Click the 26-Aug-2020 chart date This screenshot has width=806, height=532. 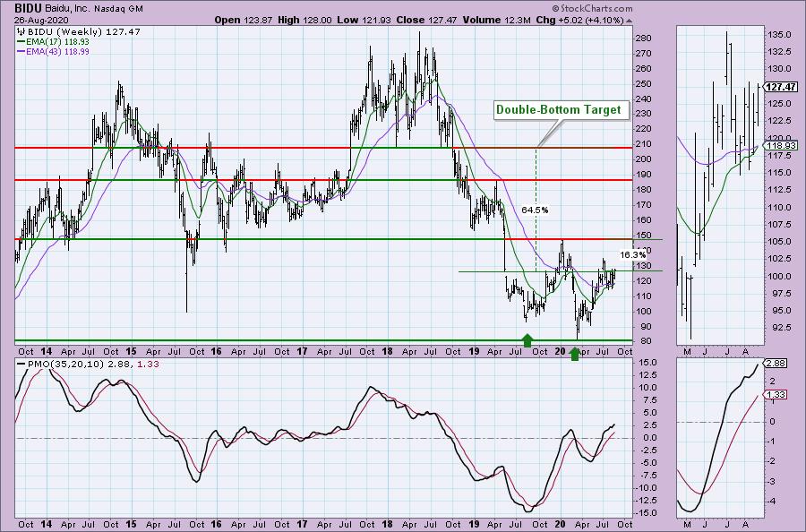(x=39, y=21)
